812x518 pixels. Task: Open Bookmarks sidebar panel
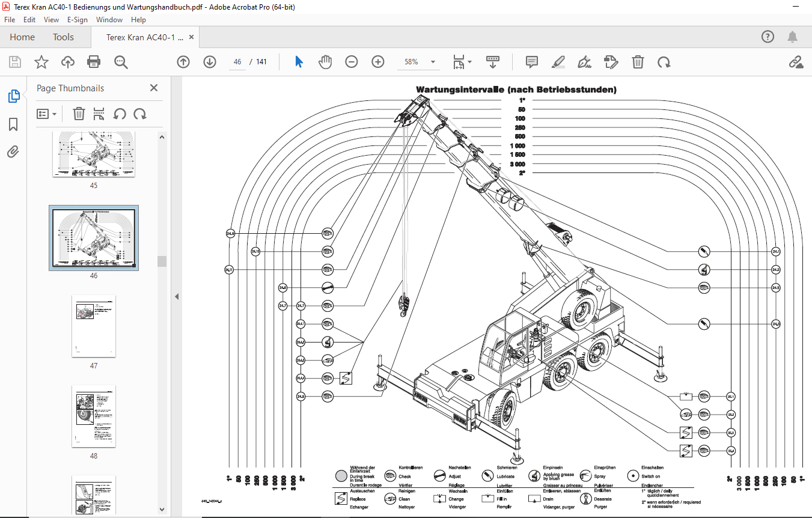[13, 124]
